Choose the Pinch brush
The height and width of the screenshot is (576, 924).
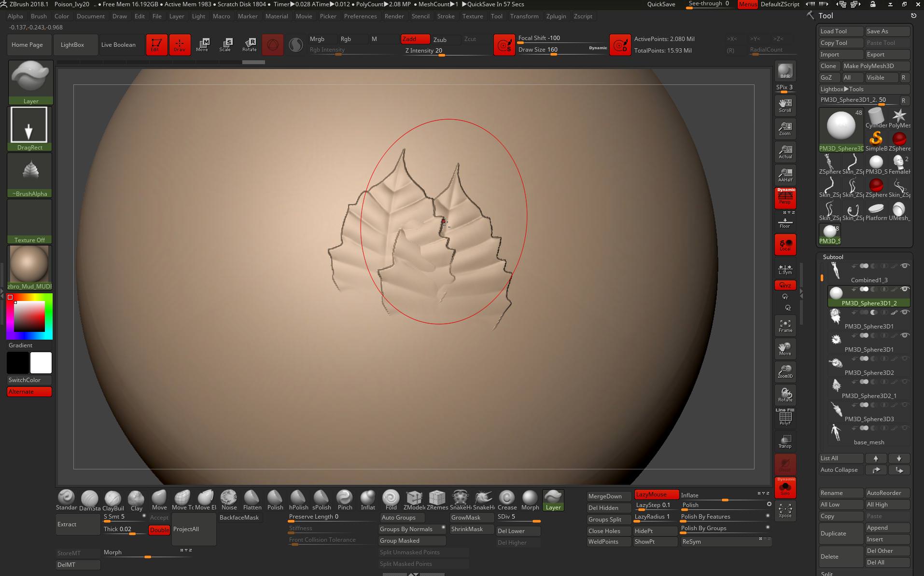click(x=345, y=500)
